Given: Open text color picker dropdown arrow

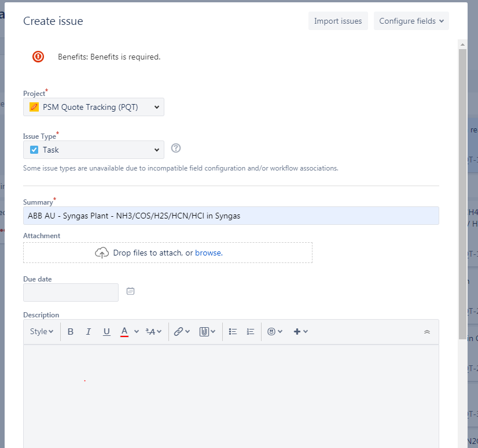Looking at the screenshot, I should pos(137,331).
